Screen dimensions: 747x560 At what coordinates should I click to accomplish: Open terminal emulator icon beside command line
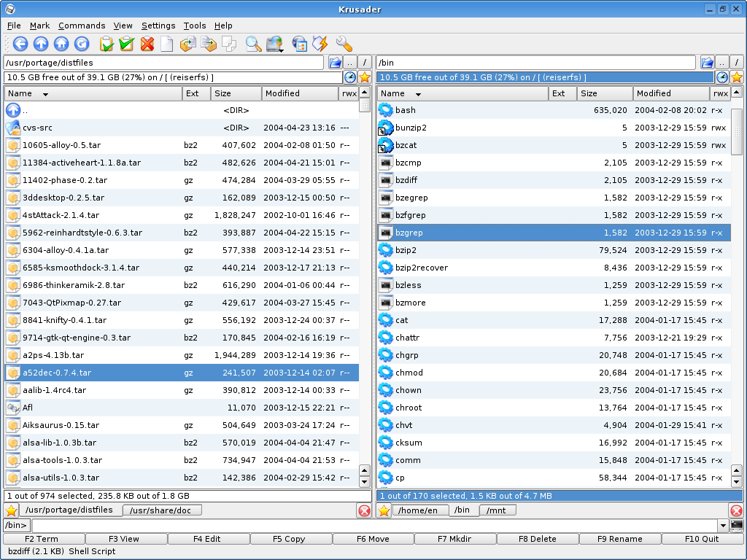737,525
